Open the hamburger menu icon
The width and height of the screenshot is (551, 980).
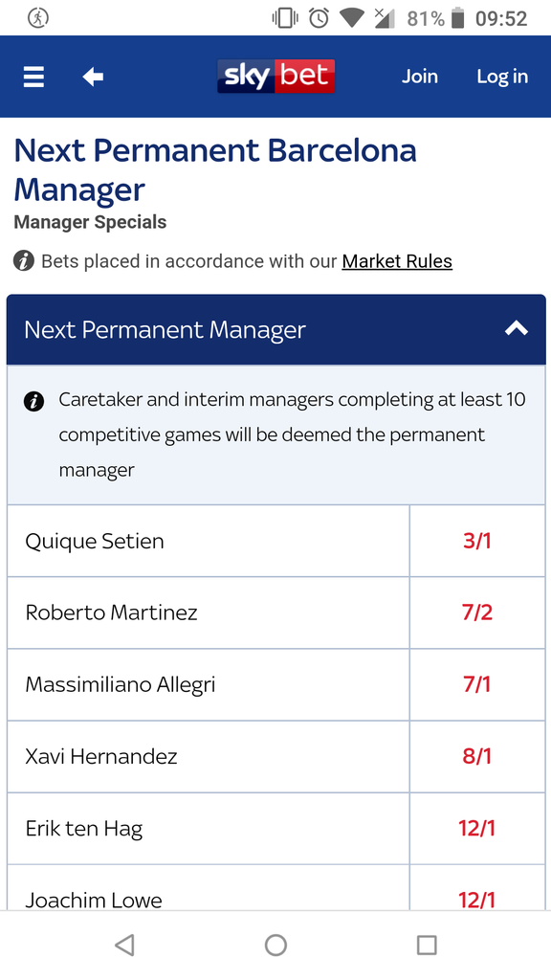[33, 77]
